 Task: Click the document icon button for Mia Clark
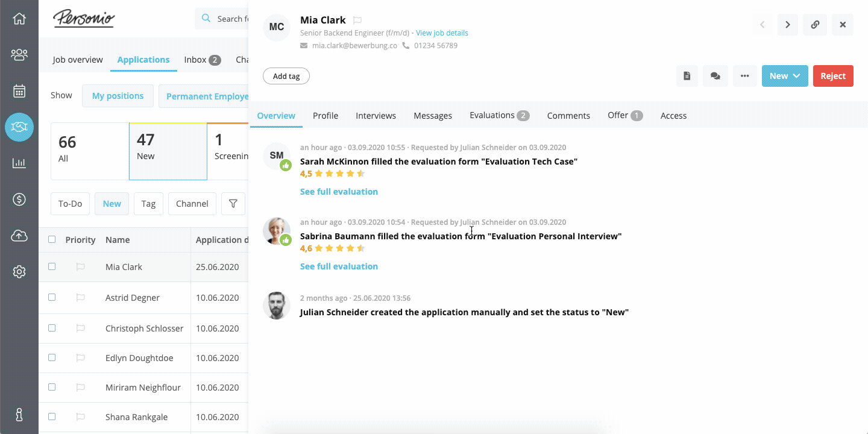(687, 76)
